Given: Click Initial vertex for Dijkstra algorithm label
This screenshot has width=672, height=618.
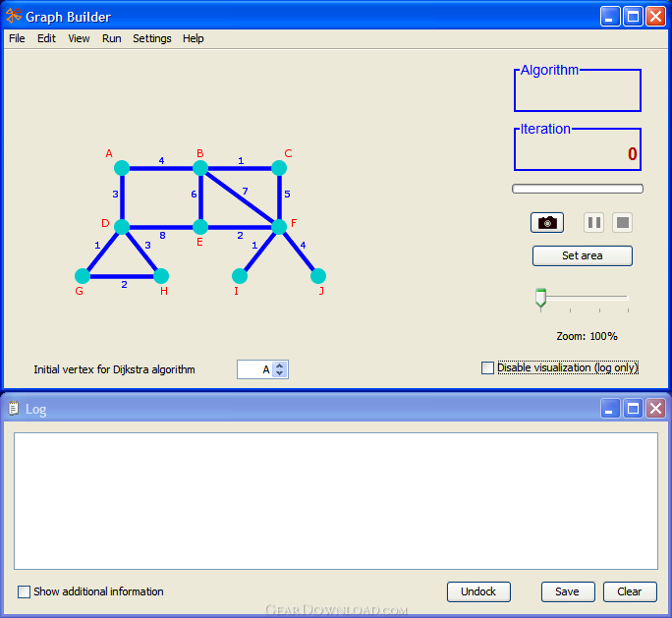Looking at the screenshot, I should pos(114,369).
